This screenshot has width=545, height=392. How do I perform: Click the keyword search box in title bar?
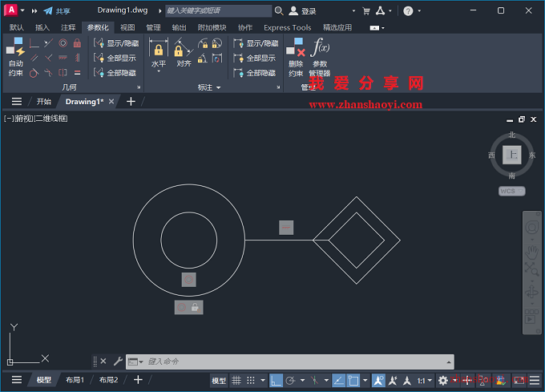coord(218,10)
